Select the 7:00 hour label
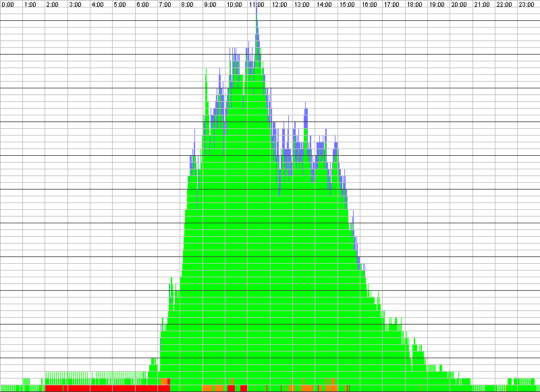 coord(165,5)
